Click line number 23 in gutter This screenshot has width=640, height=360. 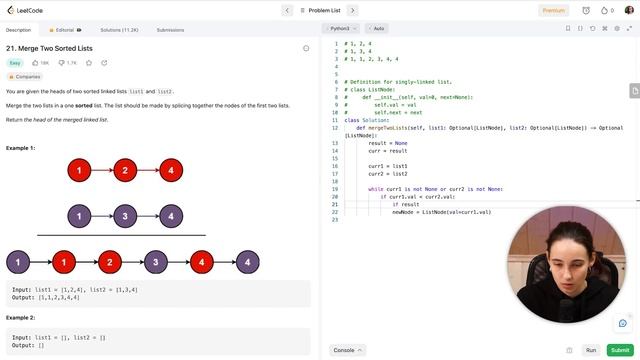[x=335, y=220]
